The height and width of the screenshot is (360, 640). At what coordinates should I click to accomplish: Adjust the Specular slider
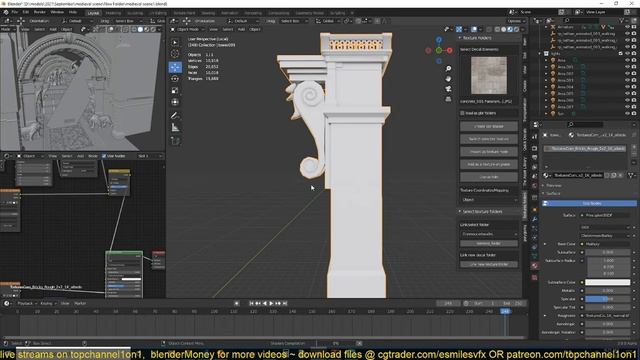click(608, 299)
